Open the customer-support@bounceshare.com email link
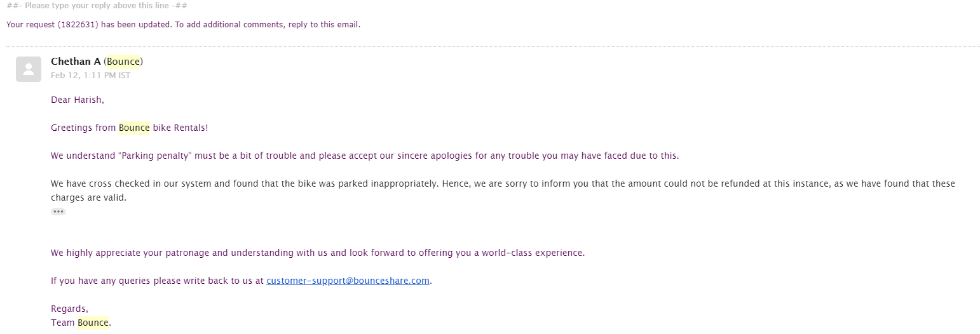 (x=348, y=281)
